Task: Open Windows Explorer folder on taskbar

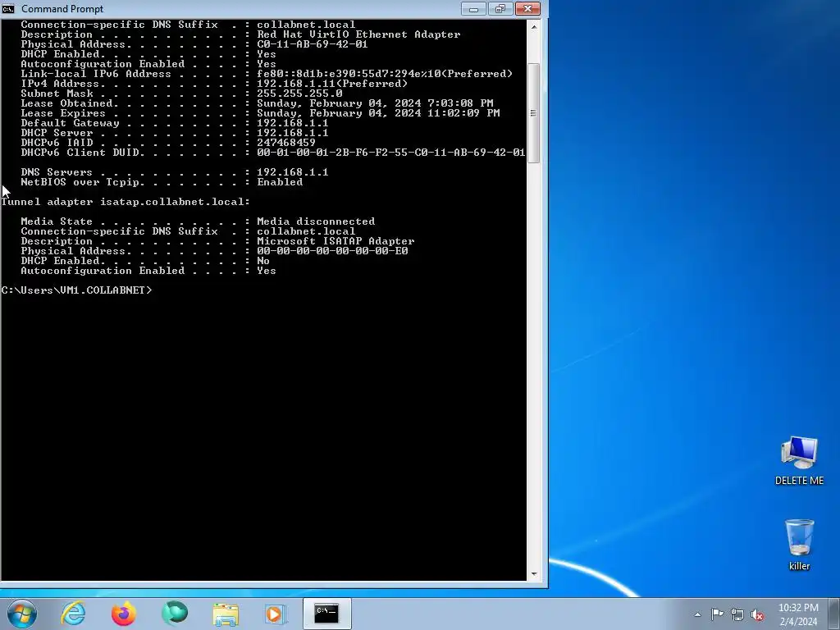Action: (x=226, y=614)
